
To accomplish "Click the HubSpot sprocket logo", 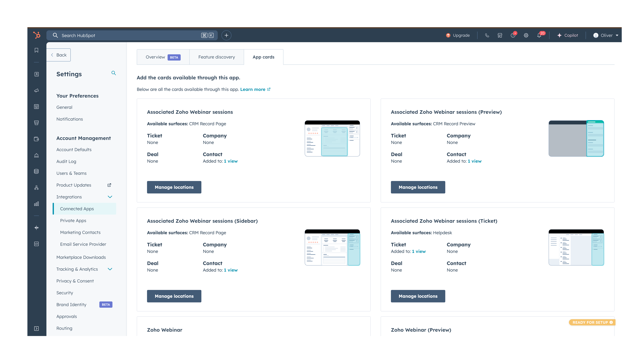I will [x=36, y=35].
